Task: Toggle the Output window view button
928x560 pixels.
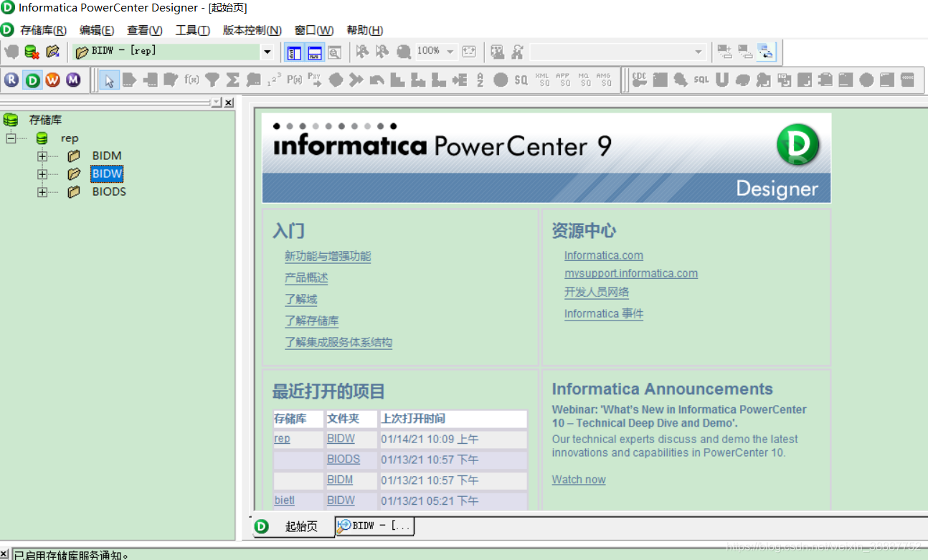Action: (315, 52)
